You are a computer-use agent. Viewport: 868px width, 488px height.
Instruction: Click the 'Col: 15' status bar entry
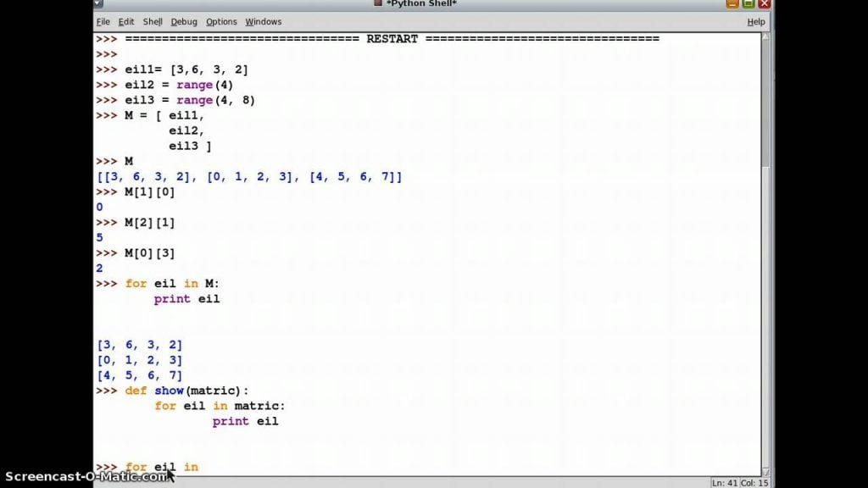click(x=754, y=483)
